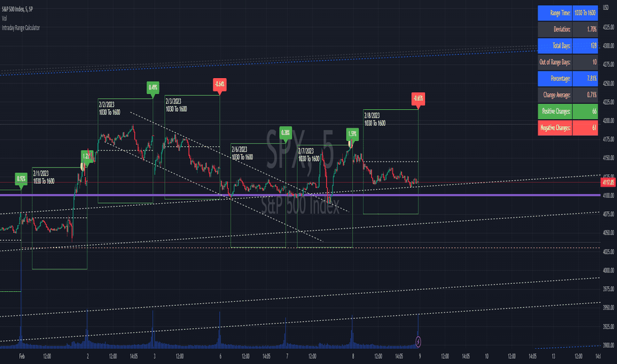Click the USD currency label on price axis
The image size is (617, 364).
point(606,8)
